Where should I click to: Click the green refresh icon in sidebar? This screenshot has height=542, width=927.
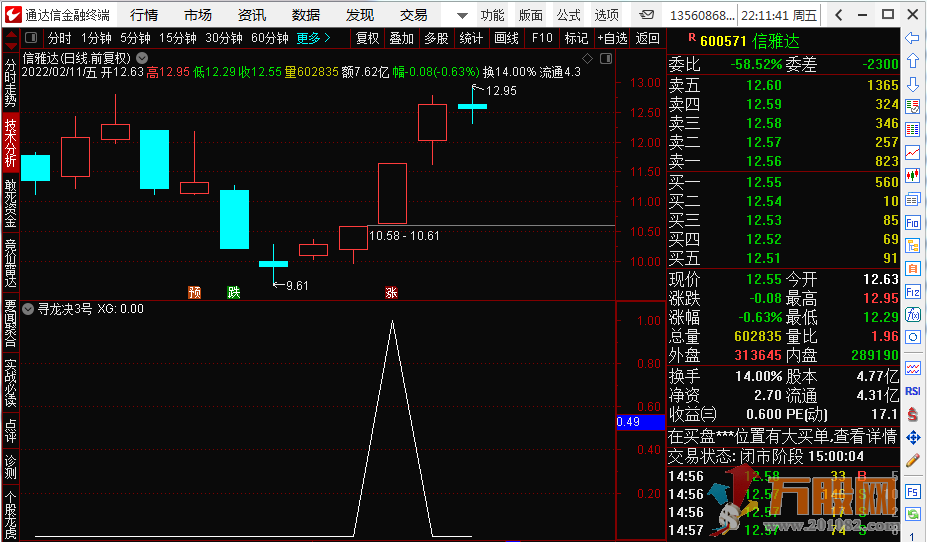912,514
